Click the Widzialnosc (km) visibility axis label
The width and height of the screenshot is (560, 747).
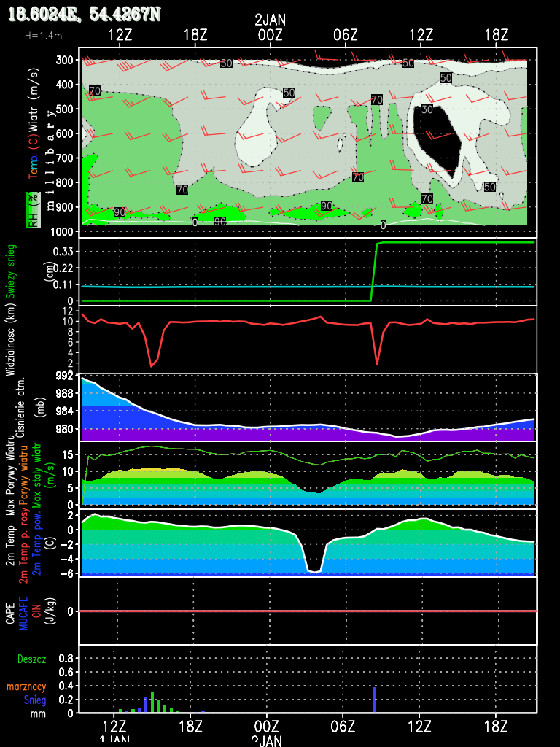[x=11, y=339]
